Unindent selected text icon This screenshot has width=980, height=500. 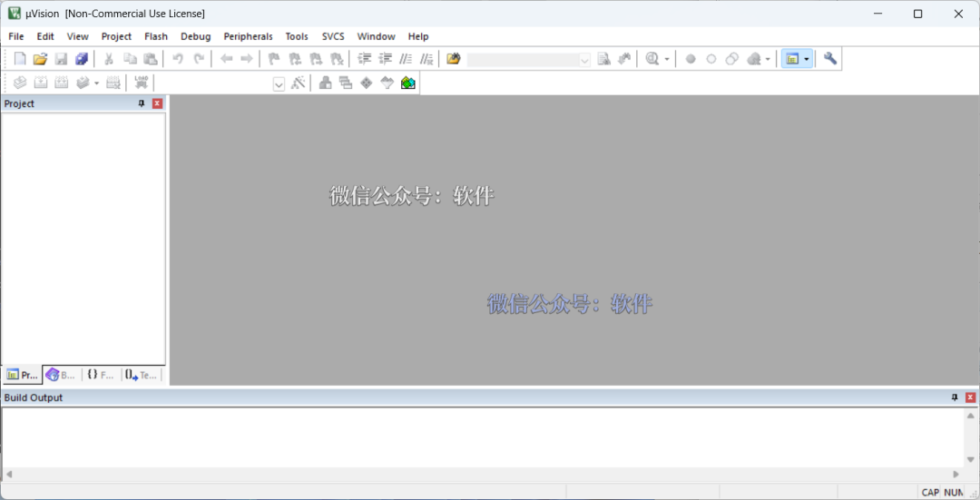tap(385, 59)
